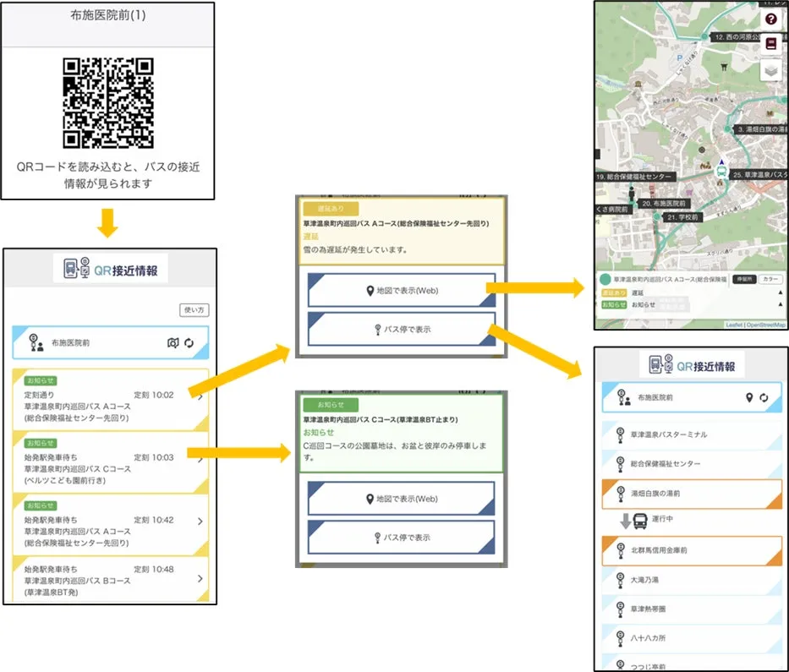This screenshot has width=789, height=672.
Task: Click 雪の為遅延が発生しています message
Action: (x=355, y=249)
